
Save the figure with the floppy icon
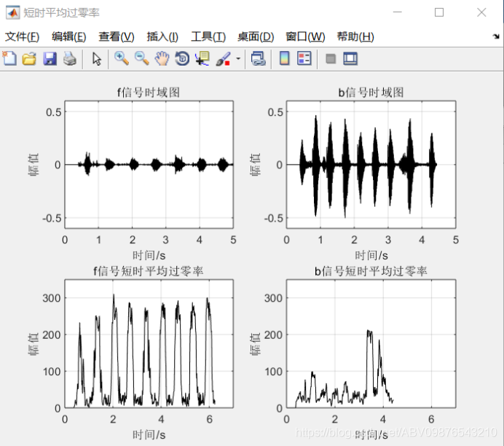click(x=50, y=59)
